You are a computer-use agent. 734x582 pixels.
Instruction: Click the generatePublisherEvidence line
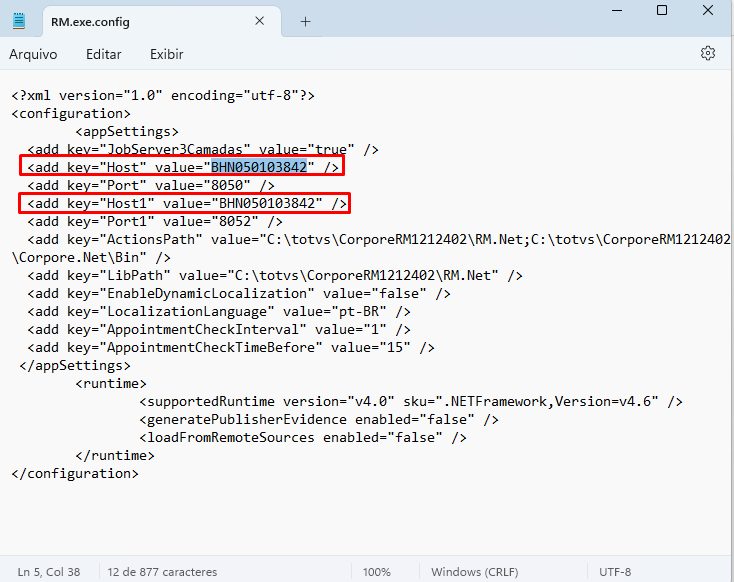click(x=319, y=420)
